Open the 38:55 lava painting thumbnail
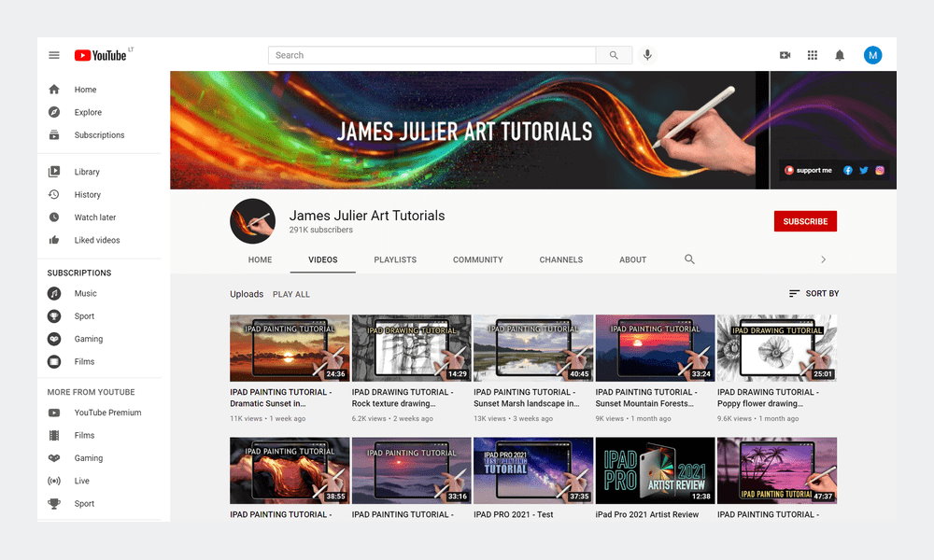This screenshot has width=934, height=560. [x=290, y=470]
